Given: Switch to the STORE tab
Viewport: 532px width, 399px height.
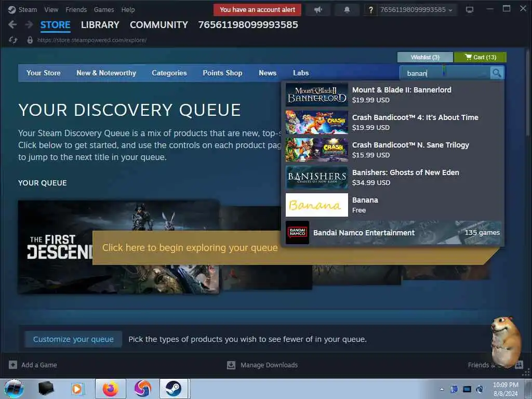Looking at the screenshot, I should [55, 25].
